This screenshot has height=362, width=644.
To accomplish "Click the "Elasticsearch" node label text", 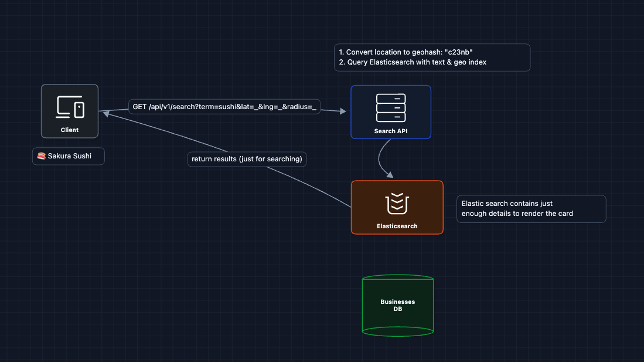I will [x=397, y=226].
